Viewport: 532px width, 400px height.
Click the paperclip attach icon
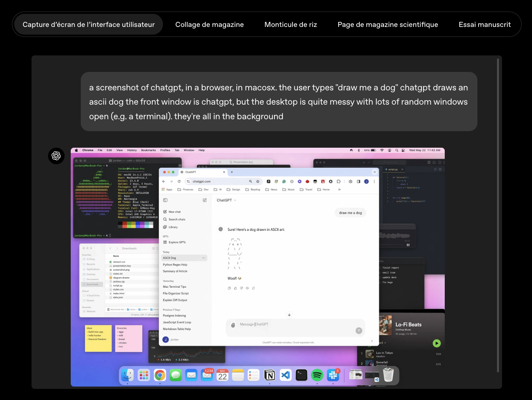[233, 325]
